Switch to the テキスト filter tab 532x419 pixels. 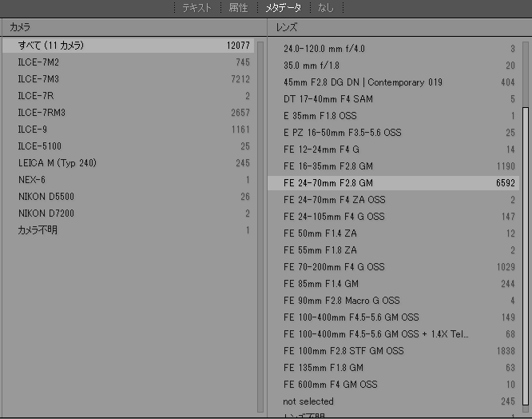coord(197,7)
